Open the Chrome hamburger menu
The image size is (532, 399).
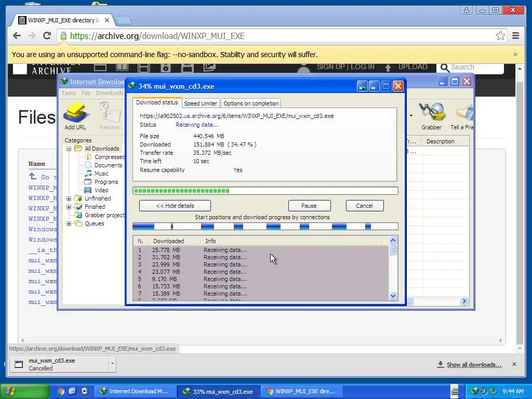[x=515, y=36]
